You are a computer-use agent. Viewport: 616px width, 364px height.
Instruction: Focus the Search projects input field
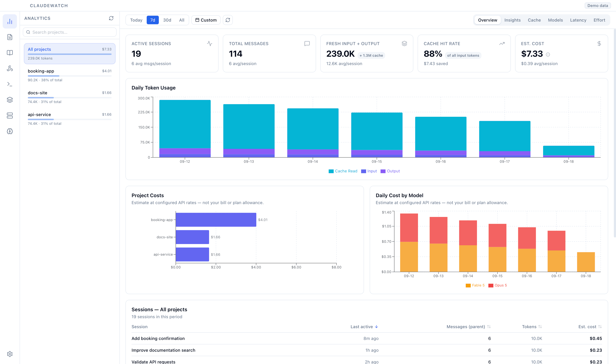(x=70, y=32)
